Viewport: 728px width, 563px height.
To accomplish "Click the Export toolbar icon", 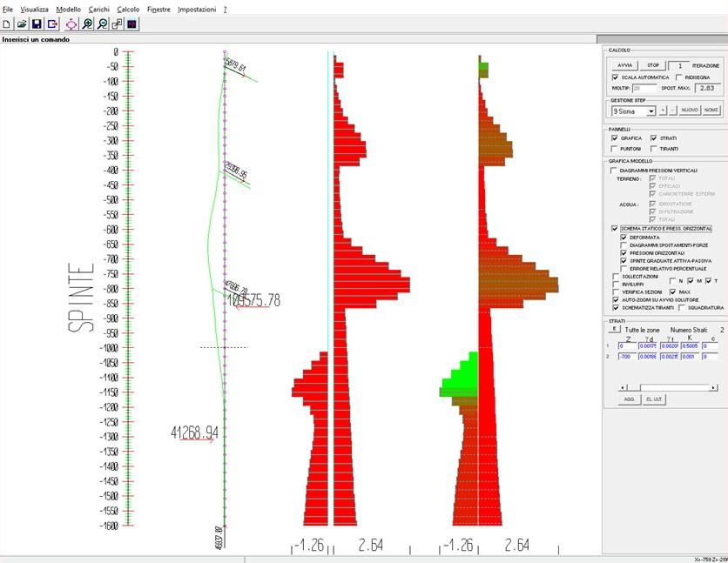I will (52, 23).
